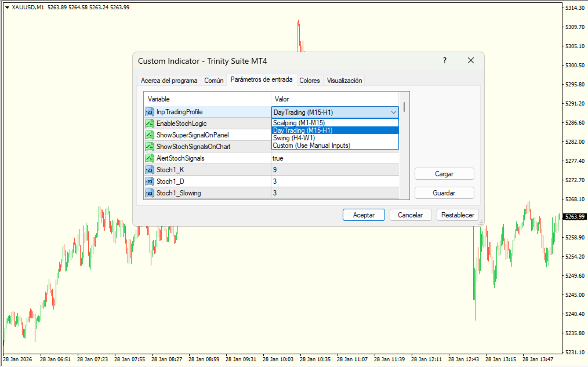Click the dialog help question mark
The width and height of the screenshot is (588, 367).
point(445,61)
